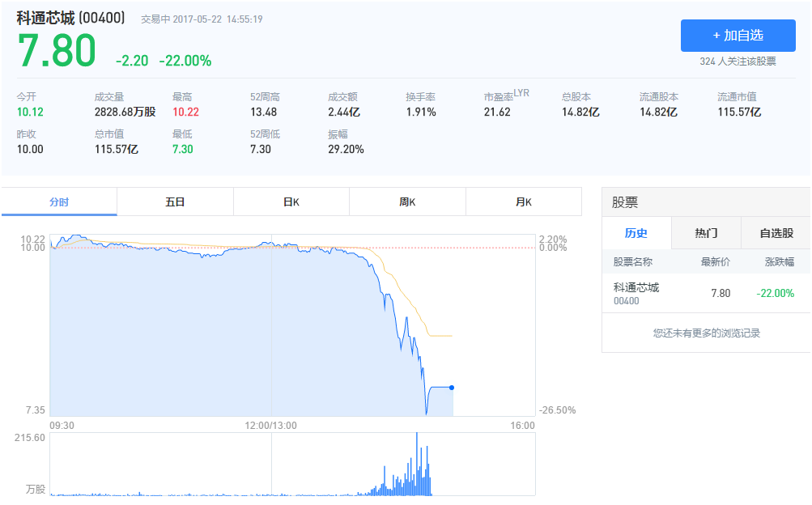Image resolution: width=812 pixels, height=505 pixels.
Task: Select the 日K daily candlestick tab
Action: [291, 202]
